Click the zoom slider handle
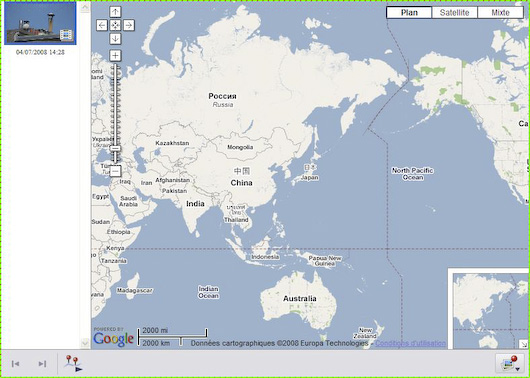This screenshot has width=530, height=378. pos(115,148)
